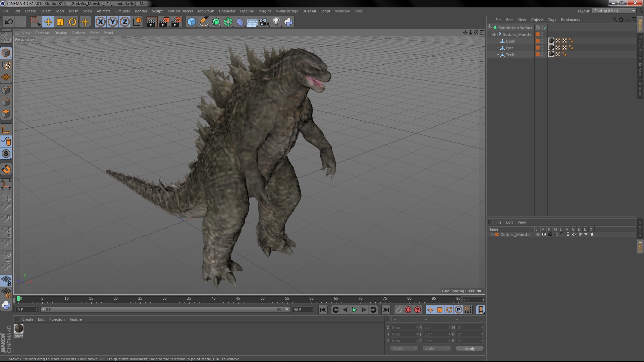
Task: Collapse the Godzilla_Monster tree node
Action: click(493, 34)
